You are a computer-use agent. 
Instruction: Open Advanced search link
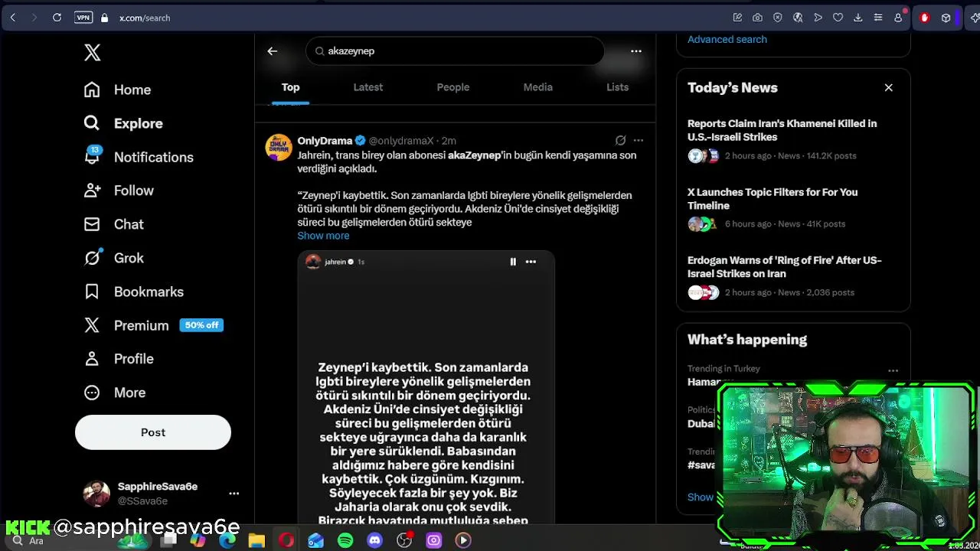727,39
